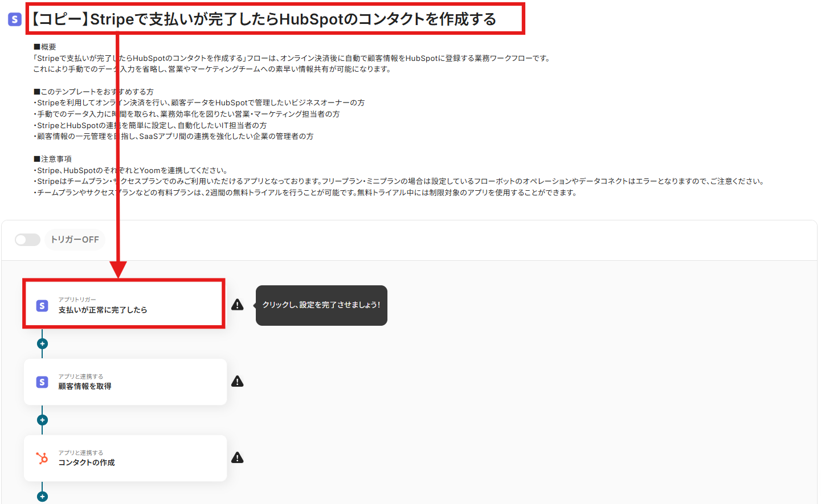Add a step below the コンタクトの作成 card
This screenshot has width=821, height=504.
(42, 497)
